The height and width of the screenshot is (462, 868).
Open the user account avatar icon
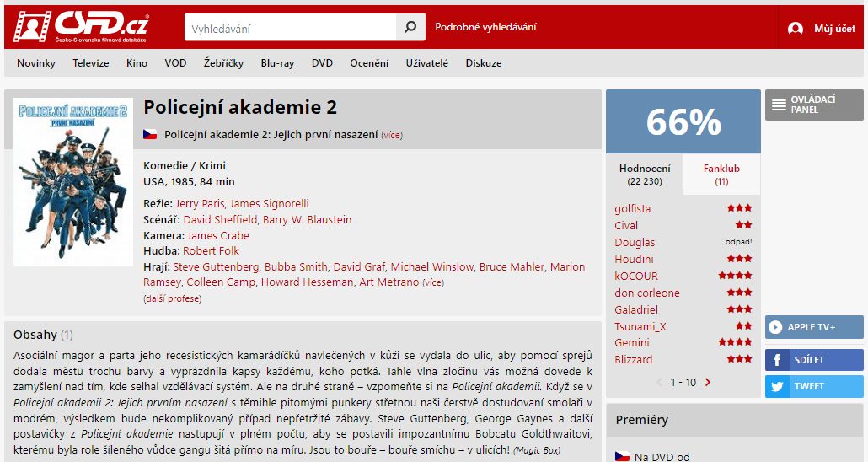pos(796,29)
